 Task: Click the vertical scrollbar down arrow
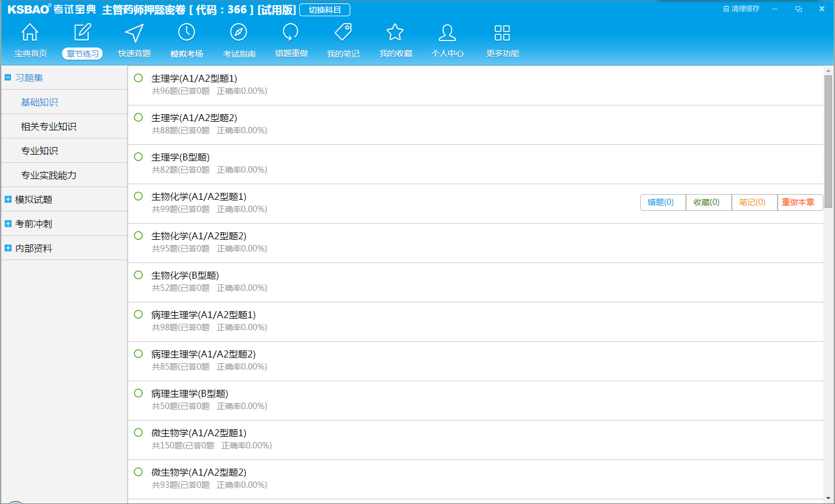point(828,498)
